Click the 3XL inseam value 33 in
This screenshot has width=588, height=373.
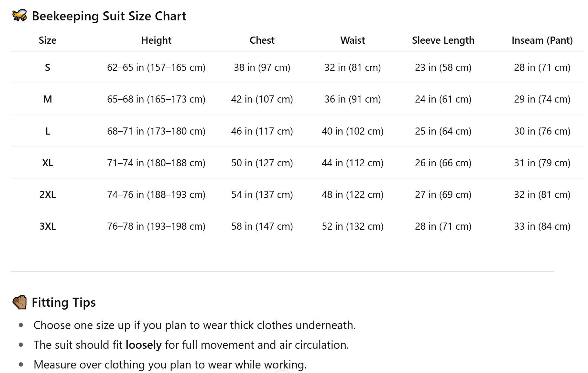point(542,226)
